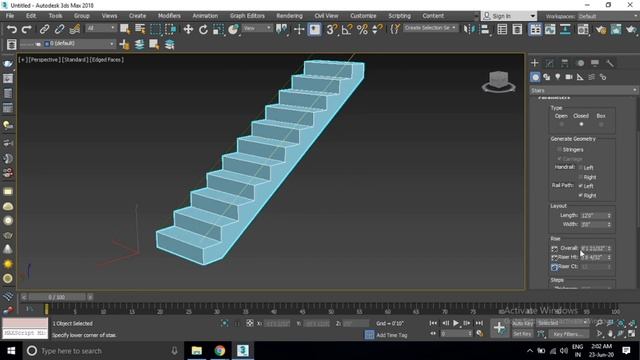Select the Helpers create category icon
This screenshot has width=640, height=360.
[580, 77]
